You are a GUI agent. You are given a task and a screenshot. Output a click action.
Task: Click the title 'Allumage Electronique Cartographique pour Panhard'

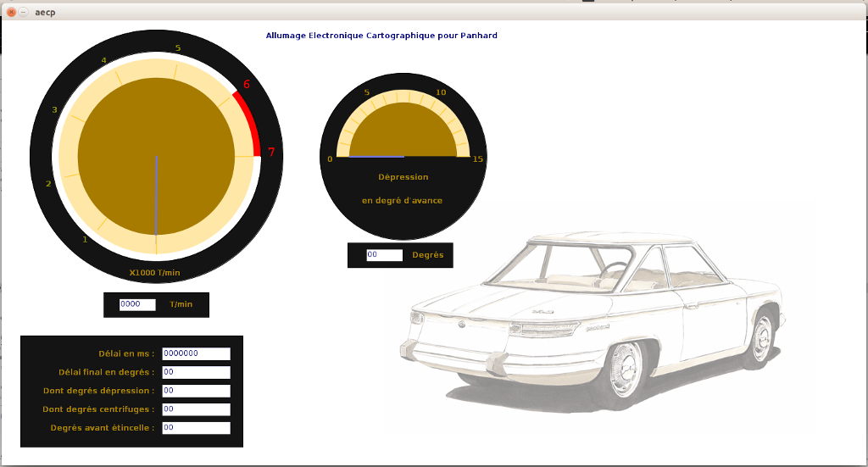tap(381, 36)
